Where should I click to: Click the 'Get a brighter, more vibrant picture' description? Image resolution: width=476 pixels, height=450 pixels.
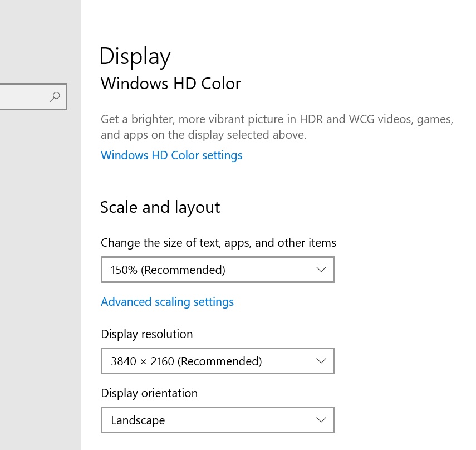pyautogui.click(x=277, y=127)
